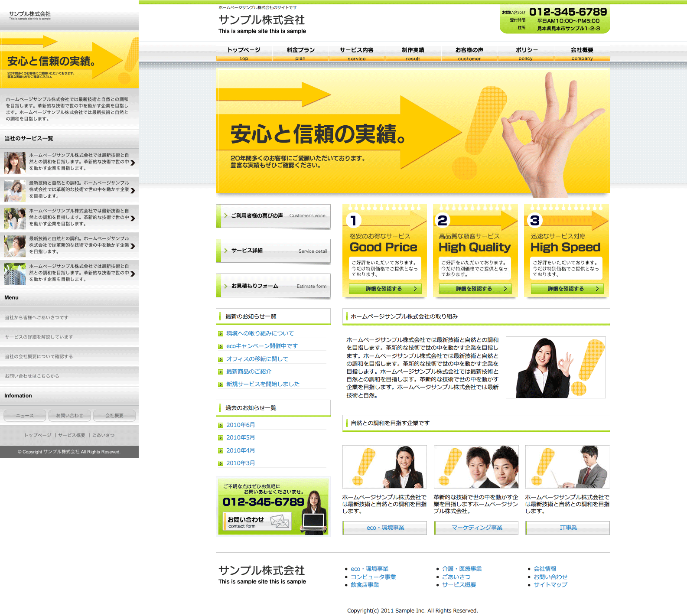Click the main 安心と信頼の実績 hero banner

(413, 130)
